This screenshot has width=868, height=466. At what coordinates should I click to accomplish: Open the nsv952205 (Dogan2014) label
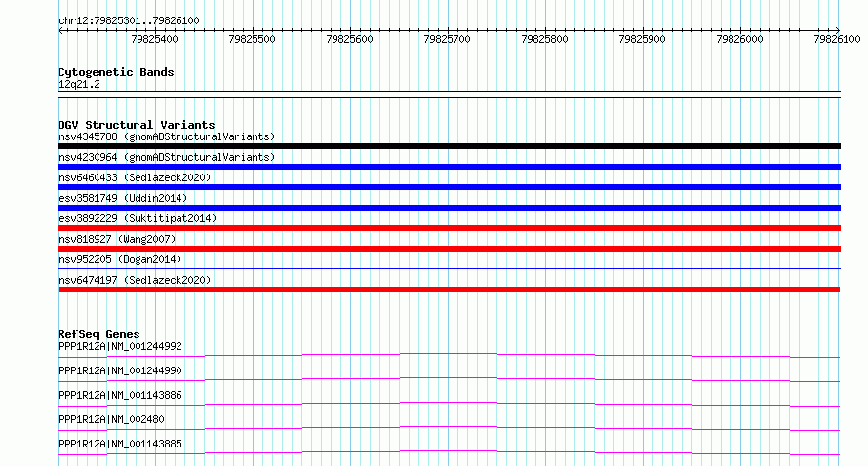120,259
